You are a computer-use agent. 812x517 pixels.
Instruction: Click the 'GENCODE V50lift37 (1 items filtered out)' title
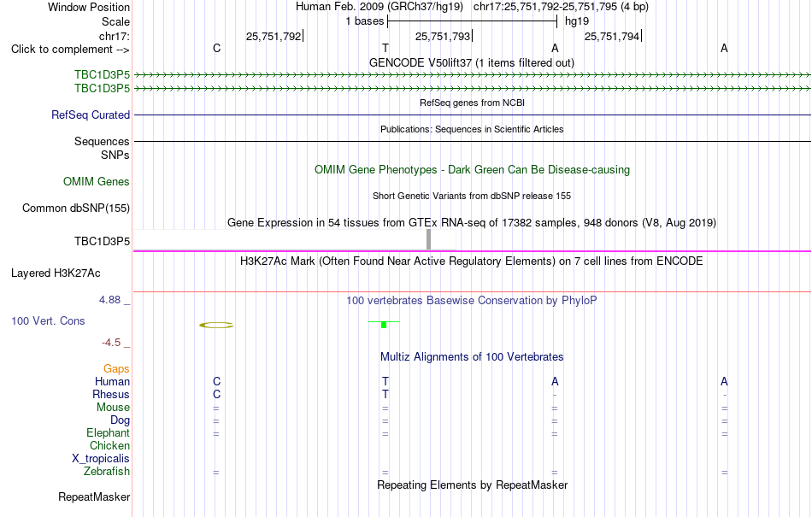coord(471,63)
